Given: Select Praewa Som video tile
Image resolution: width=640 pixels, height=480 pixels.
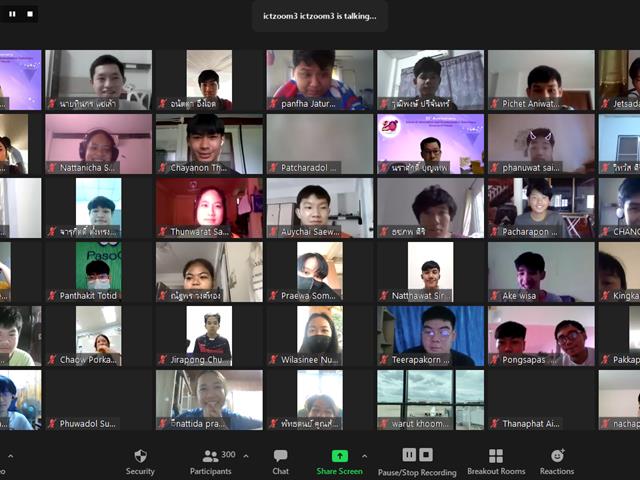Looking at the screenshot, I should (x=320, y=272).
